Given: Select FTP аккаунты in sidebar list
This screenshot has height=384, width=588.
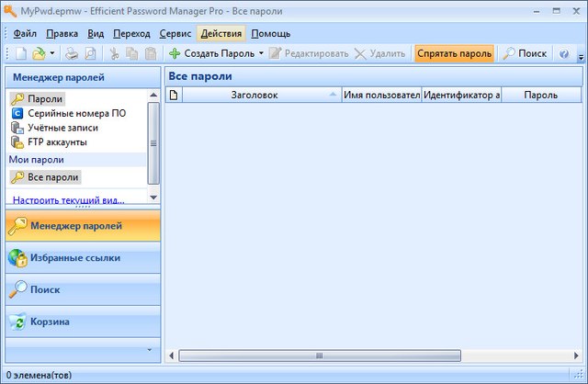Looking at the screenshot, I should (x=57, y=142).
